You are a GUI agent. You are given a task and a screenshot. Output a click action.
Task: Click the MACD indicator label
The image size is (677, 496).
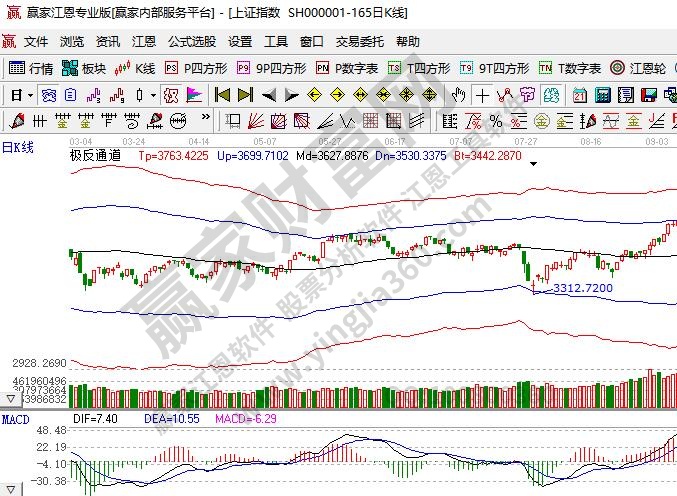[x=14, y=416]
